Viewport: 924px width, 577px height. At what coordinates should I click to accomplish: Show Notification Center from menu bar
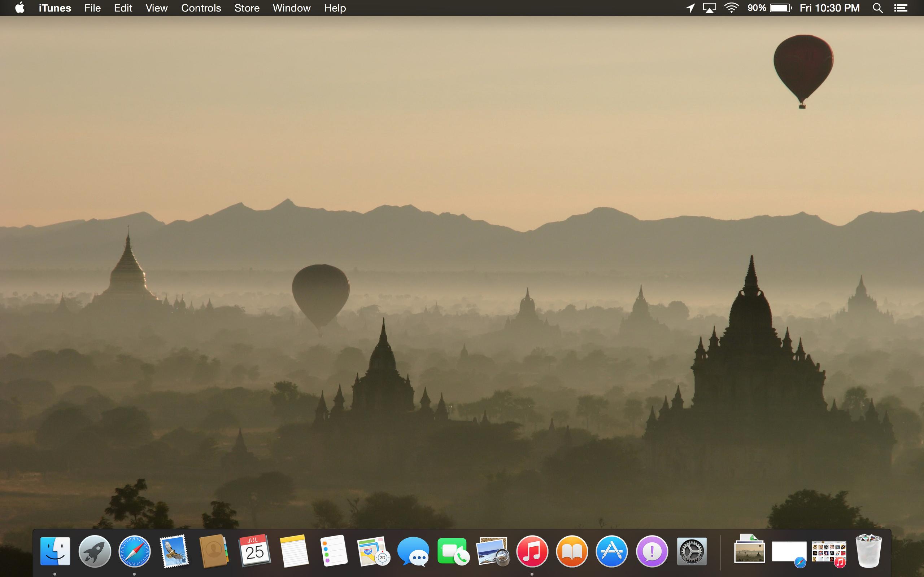[x=900, y=8]
